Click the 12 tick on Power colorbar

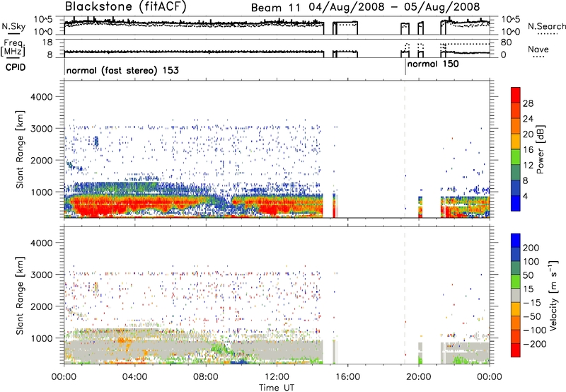(x=528, y=166)
